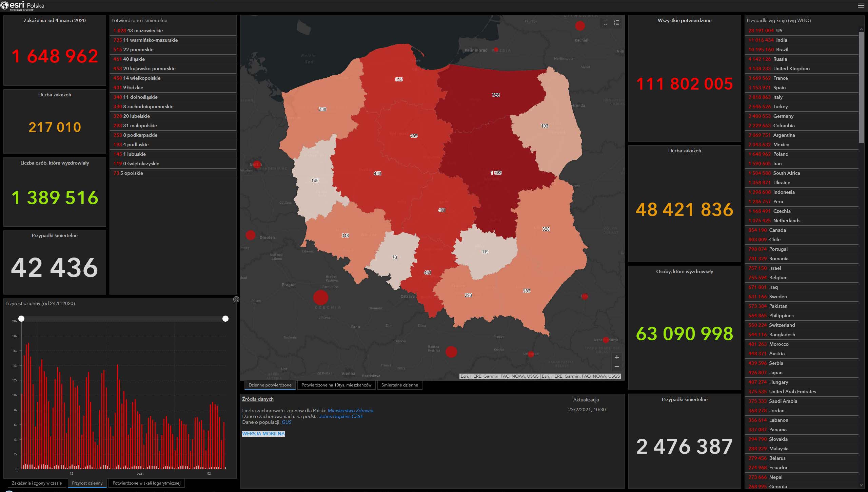Image resolution: width=868 pixels, height=492 pixels.
Task: Open the bookmarks icon on the map
Action: (606, 23)
